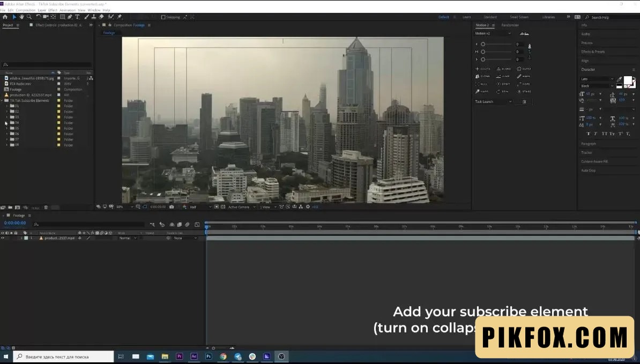Click the Blend button in Motion panel

504,69
